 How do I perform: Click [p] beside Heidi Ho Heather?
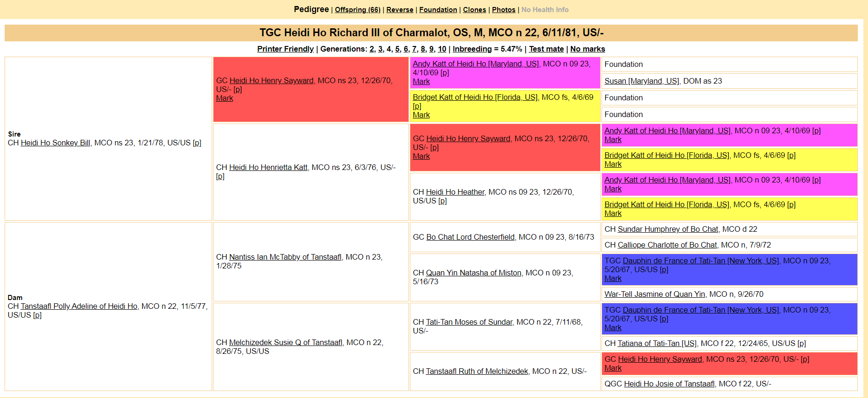tap(443, 201)
